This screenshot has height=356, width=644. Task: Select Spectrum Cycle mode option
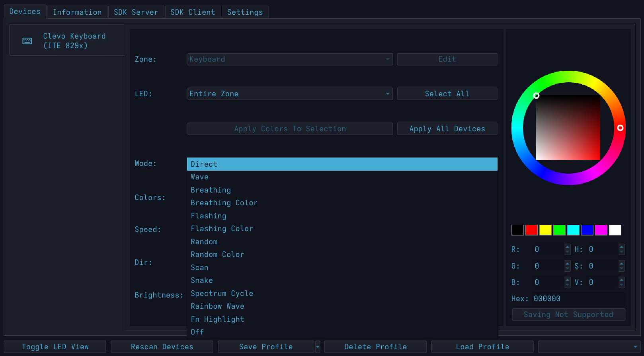[222, 294]
